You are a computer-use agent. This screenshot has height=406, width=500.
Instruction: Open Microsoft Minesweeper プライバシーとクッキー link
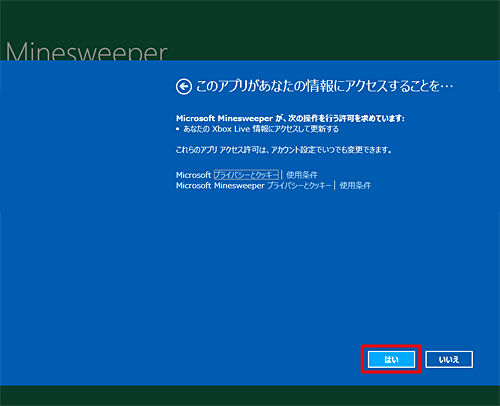(299, 185)
